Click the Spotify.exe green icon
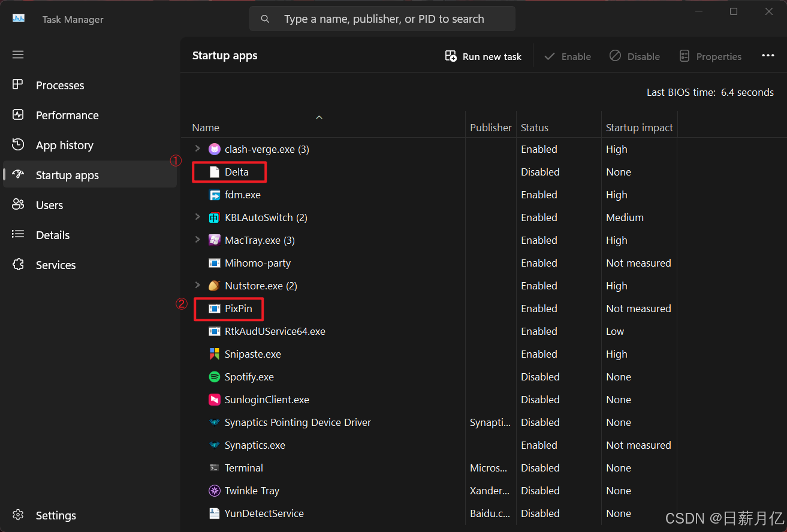Viewport: 787px width, 532px height. coord(214,377)
